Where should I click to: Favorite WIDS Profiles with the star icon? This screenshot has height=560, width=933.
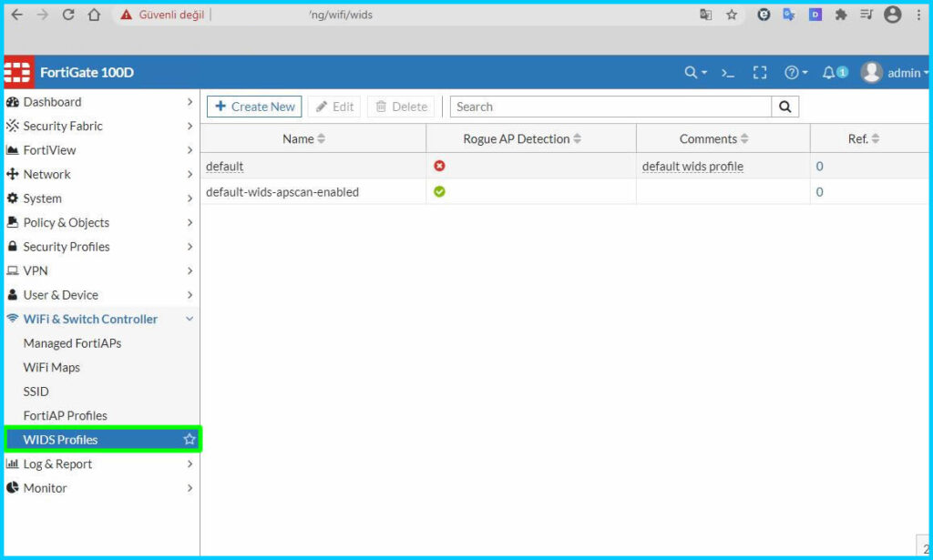(x=190, y=439)
